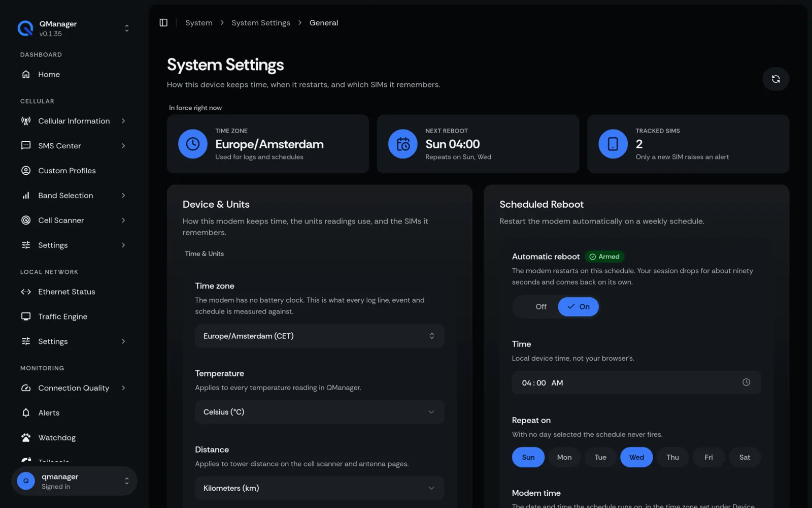Toggle Mon in Repeat on days
This screenshot has height=508, width=812.
tap(564, 457)
